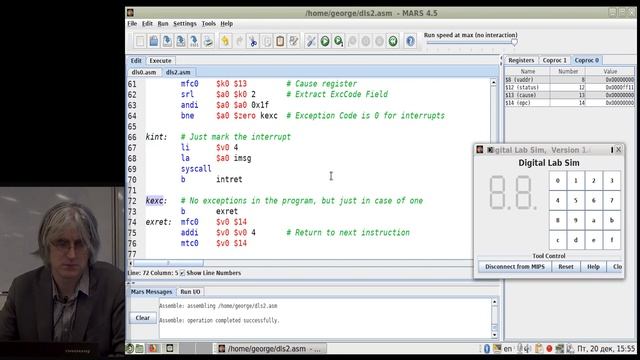Open a file using toolbar folder icon
This screenshot has width=640, height=360.
pos(153,41)
